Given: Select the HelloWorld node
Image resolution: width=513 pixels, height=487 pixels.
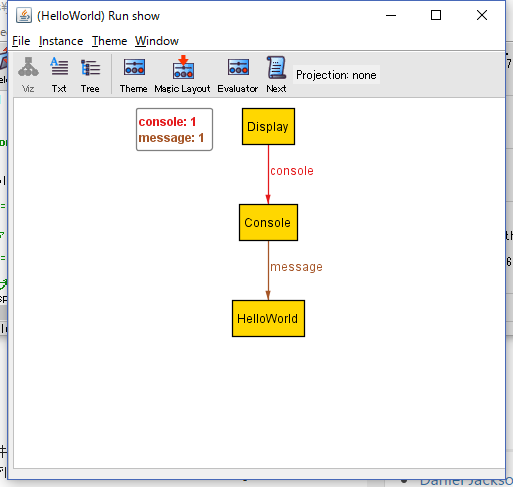Looking at the screenshot, I should pos(268,319).
